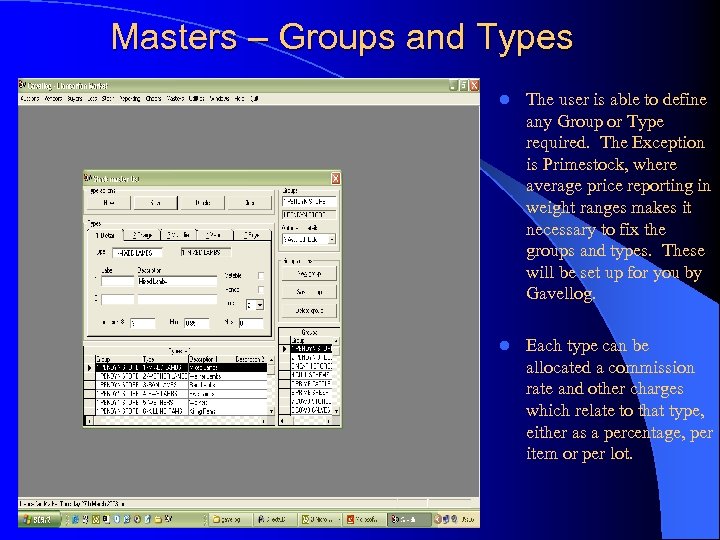Click the New group button
The width and height of the screenshot is (720, 540).
tap(309, 274)
